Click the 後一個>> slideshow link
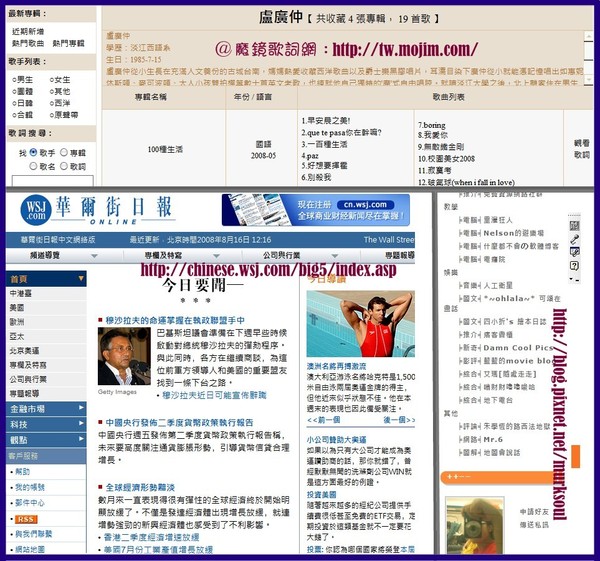This screenshot has height=561, width=600. coord(399,420)
